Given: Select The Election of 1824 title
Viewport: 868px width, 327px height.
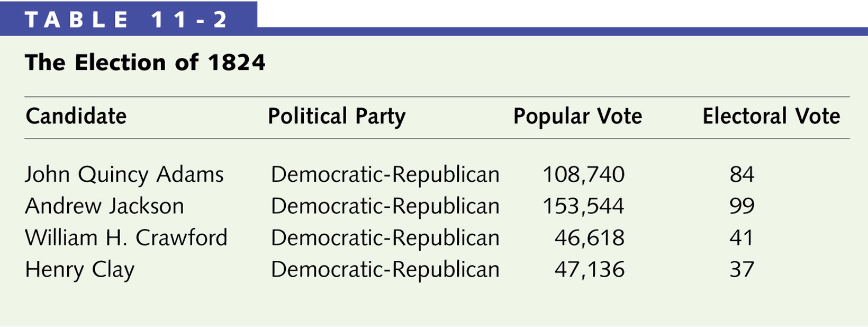Looking at the screenshot, I should pos(145,63).
